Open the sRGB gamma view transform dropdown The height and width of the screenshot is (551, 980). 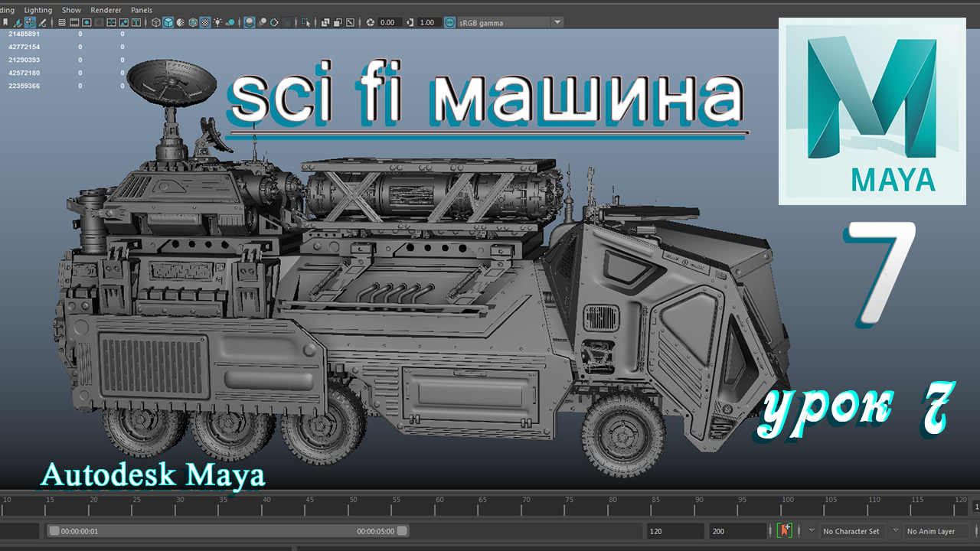coord(510,22)
